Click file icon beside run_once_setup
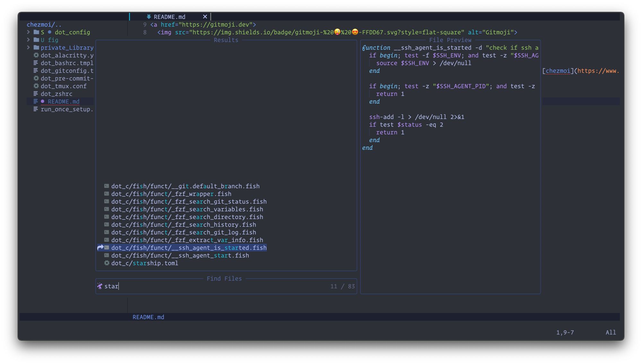This screenshot has height=364, width=642. click(36, 109)
